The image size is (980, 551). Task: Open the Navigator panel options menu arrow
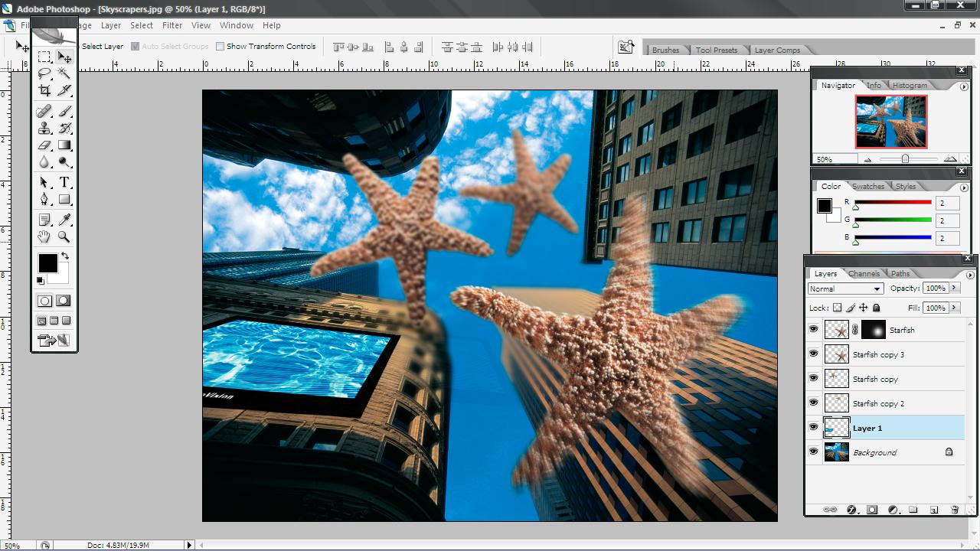tap(963, 86)
